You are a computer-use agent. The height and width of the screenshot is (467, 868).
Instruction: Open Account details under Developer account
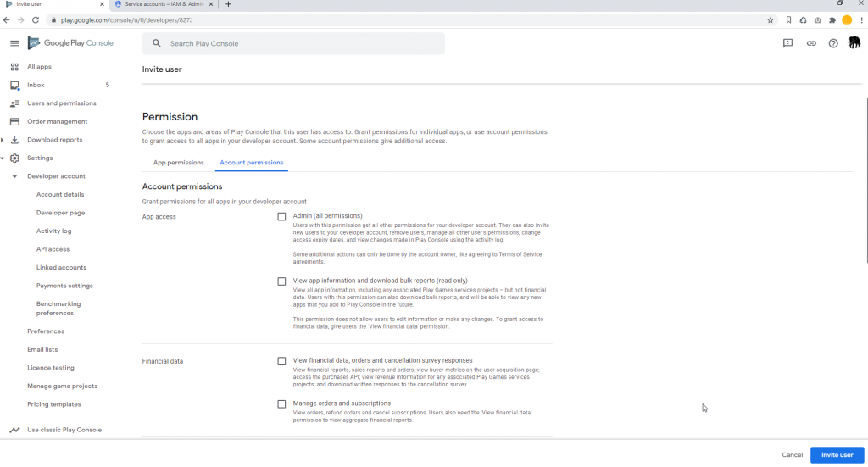[x=60, y=195]
